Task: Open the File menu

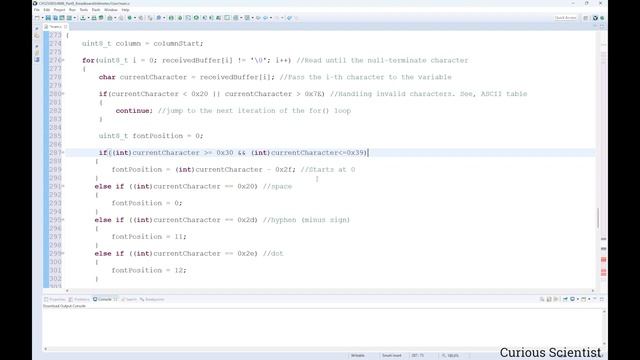Action: click(x=37, y=10)
